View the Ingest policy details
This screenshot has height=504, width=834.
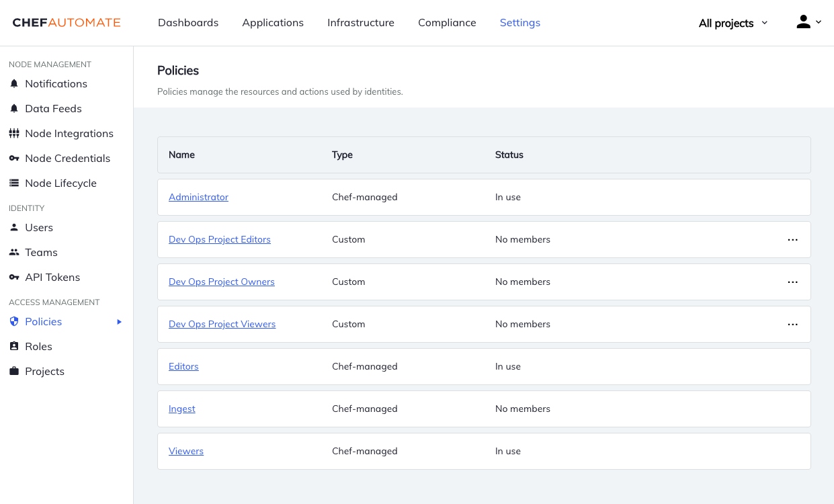pyautogui.click(x=181, y=409)
